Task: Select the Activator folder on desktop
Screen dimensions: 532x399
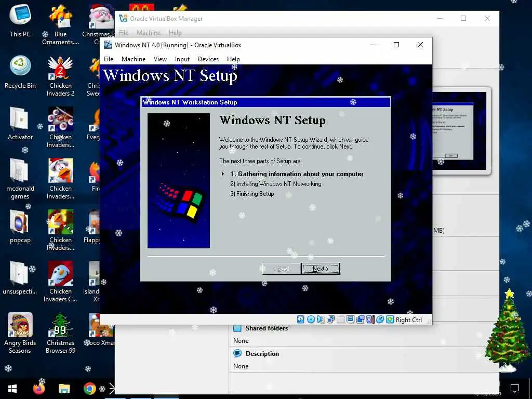Action: click(20, 124)
